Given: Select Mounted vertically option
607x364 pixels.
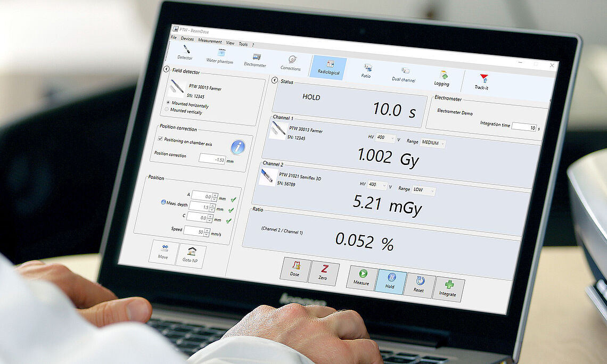Looking at the screenshot, I should pyautogui.click(x=166, y=110).
